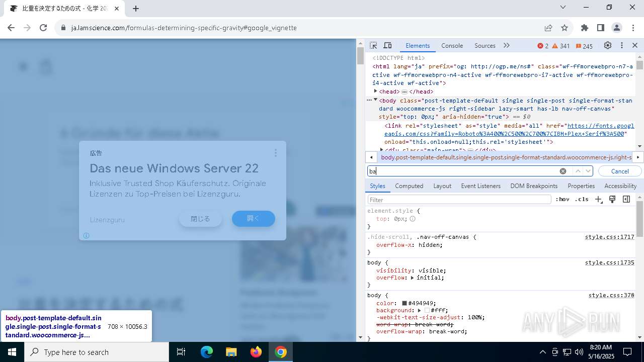Clear the DOM search input

click(563, 171)
